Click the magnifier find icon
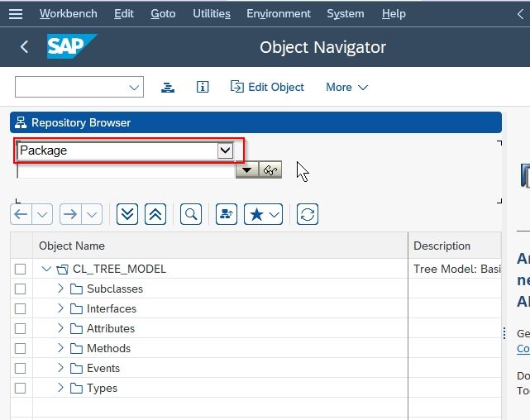 (191, 214)
